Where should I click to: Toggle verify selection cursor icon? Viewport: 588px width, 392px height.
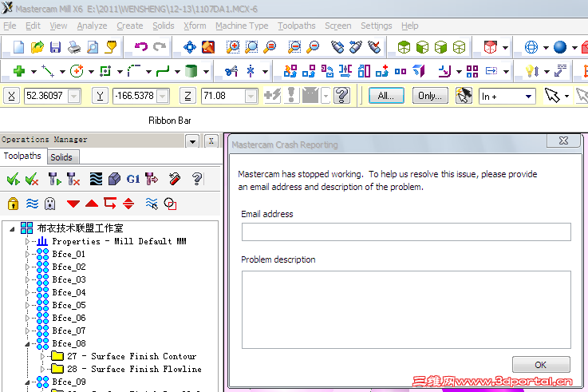tap(152, 204)
